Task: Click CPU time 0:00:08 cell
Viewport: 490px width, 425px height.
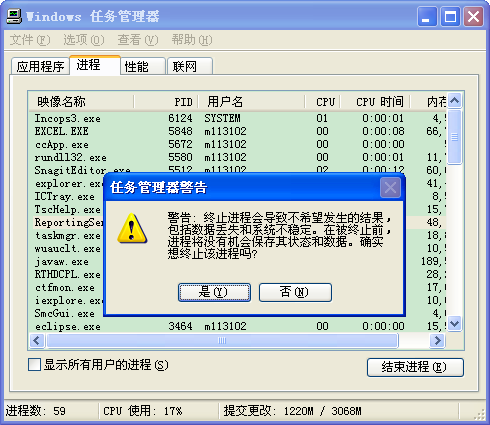Action: click(383, 131)
